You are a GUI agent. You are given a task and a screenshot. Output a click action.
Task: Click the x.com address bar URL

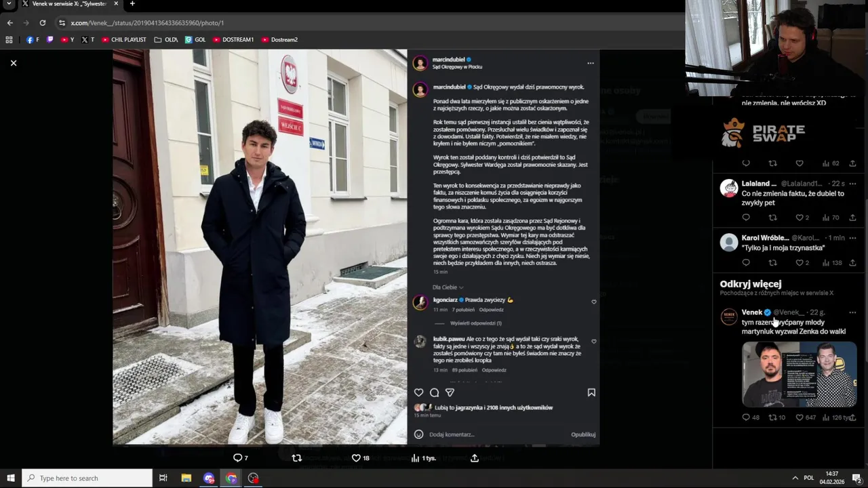(x=147, y=23)
